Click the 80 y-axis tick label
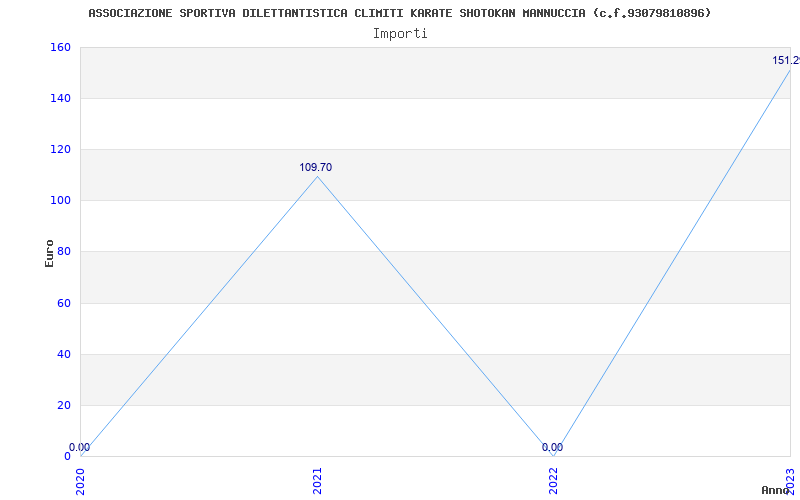 tap(63, 252)
